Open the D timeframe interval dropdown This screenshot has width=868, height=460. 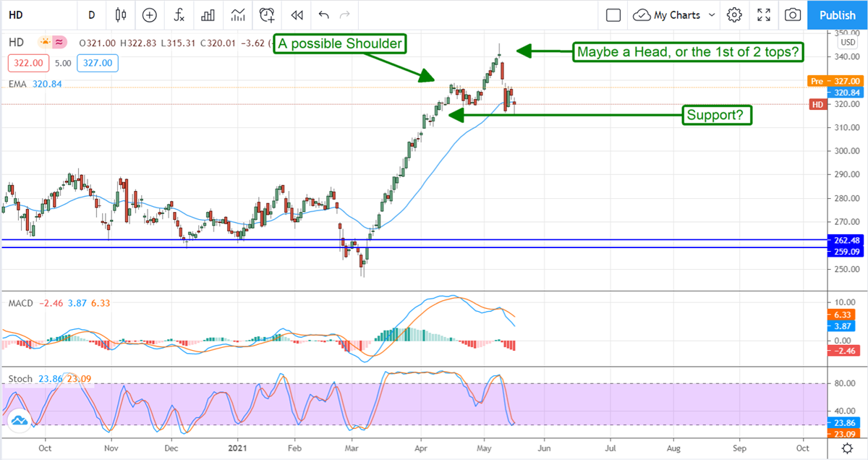pyautogui.click(x=91, y=14)
